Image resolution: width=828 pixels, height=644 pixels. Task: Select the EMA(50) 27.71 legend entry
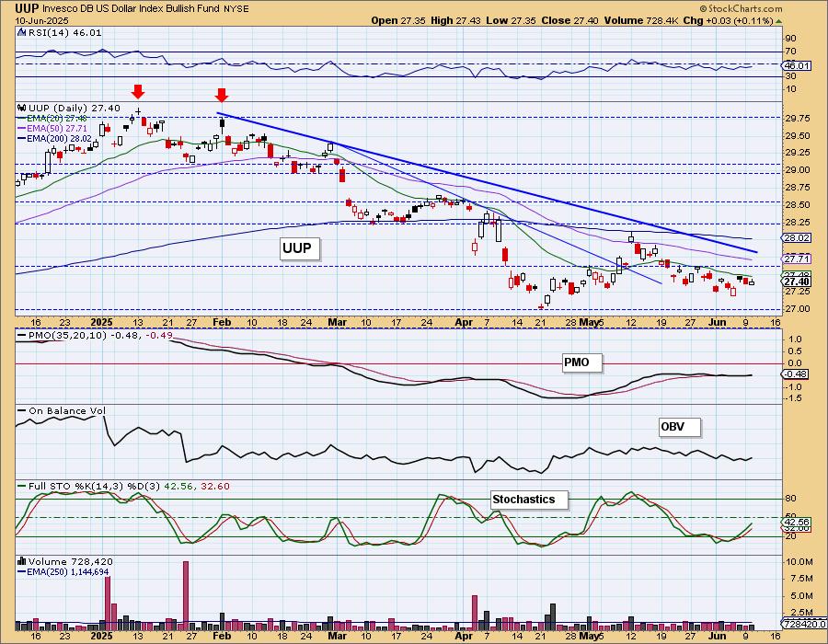click(52, 128)
